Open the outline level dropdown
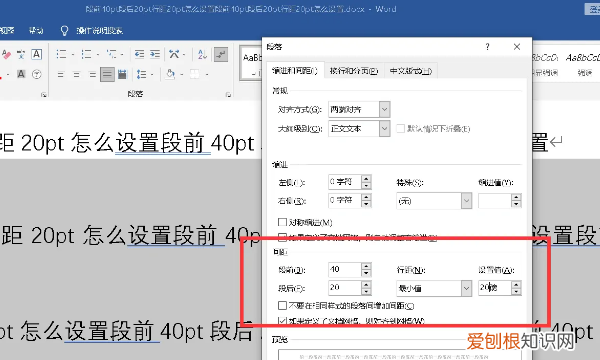This screenshot has width=600, height=360. 385,129
